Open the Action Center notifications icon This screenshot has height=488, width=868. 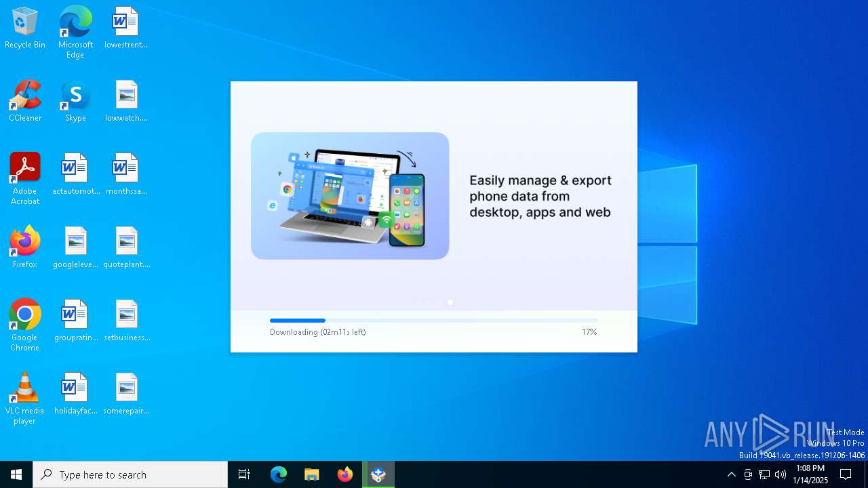pyautogui.click(x=846, y=474)
